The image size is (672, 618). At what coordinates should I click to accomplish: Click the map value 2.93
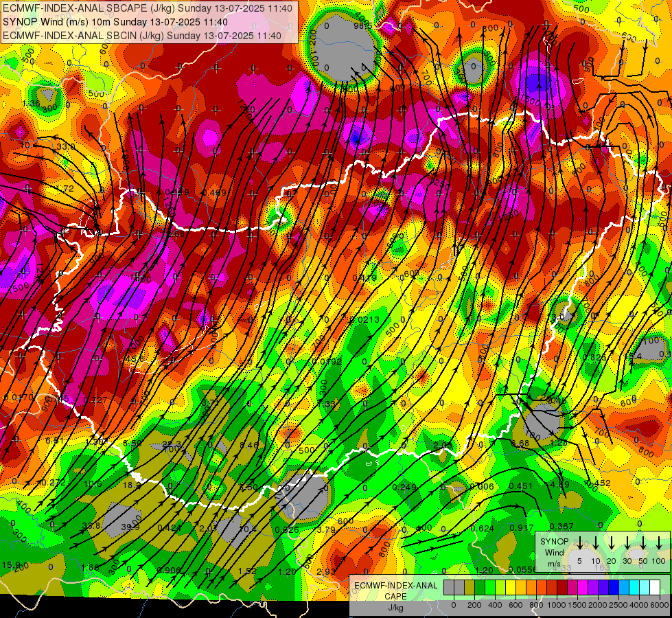[x=326, y=572]
